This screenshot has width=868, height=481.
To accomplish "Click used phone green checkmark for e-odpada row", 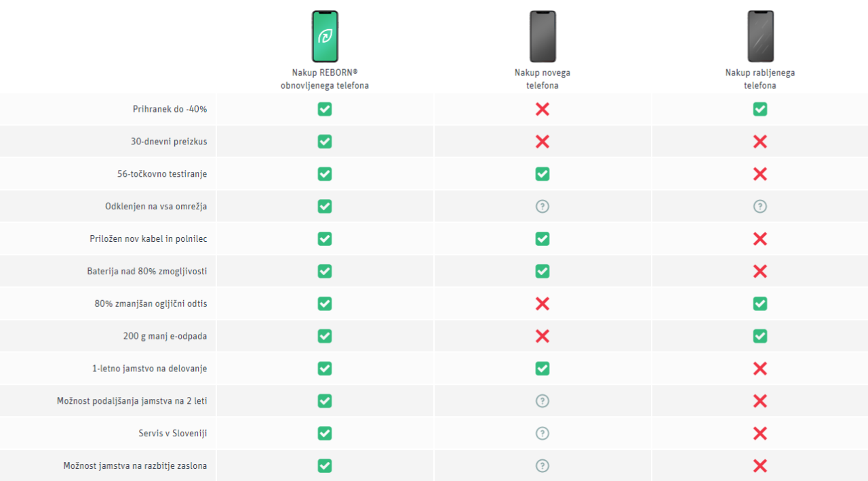I will pyautogui.click(x=760, y=336).
